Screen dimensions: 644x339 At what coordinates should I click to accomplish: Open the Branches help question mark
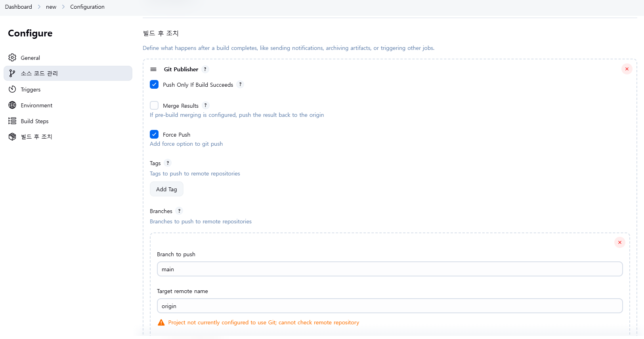(179, 211)
